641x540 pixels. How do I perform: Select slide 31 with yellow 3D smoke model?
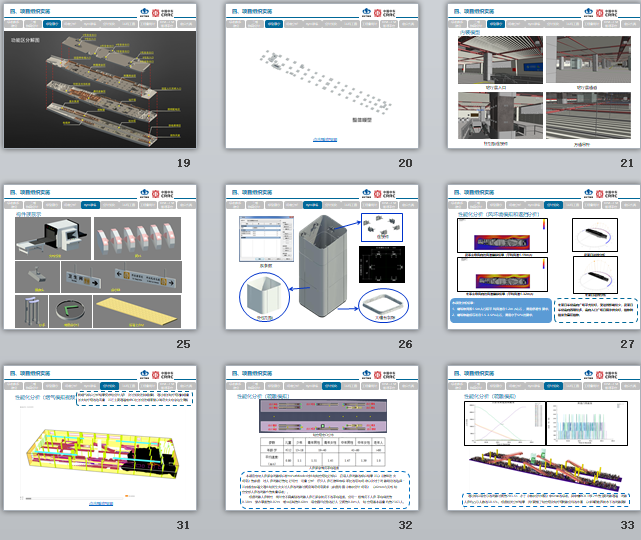tap(100, 438)
